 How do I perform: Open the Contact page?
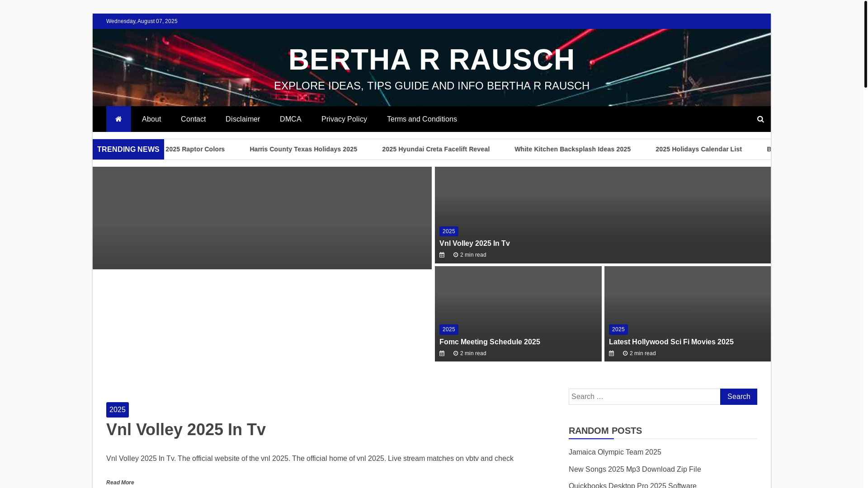(x=193, y=119)
